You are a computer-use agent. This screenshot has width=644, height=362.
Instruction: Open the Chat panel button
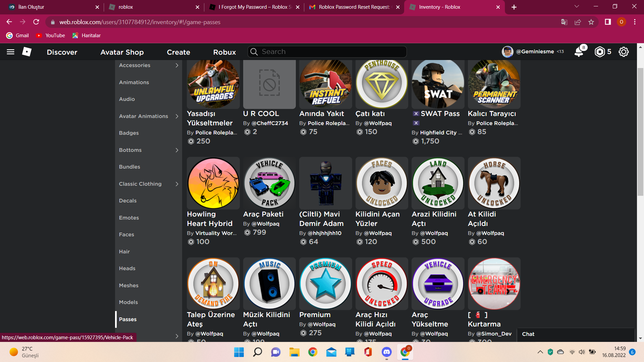[528, 334]
